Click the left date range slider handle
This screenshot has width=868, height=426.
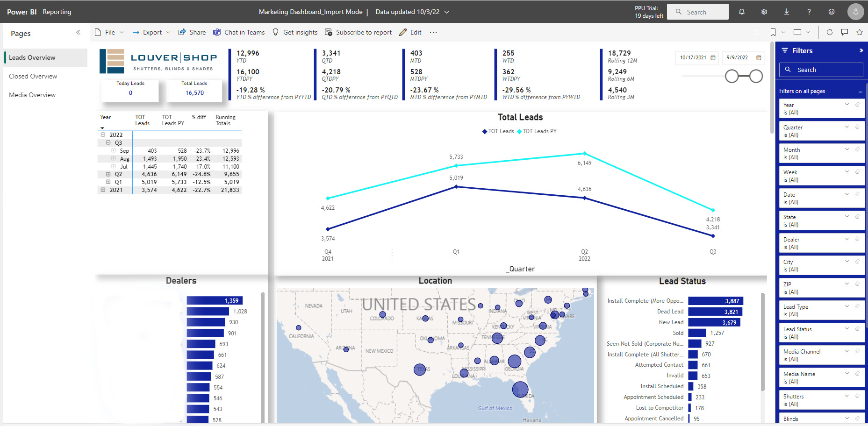pyautogui.click(x=732, y=76)
